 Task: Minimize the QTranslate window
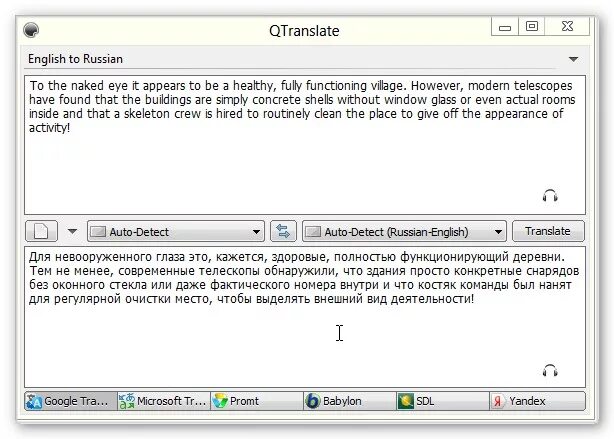[x=505, y=27]
